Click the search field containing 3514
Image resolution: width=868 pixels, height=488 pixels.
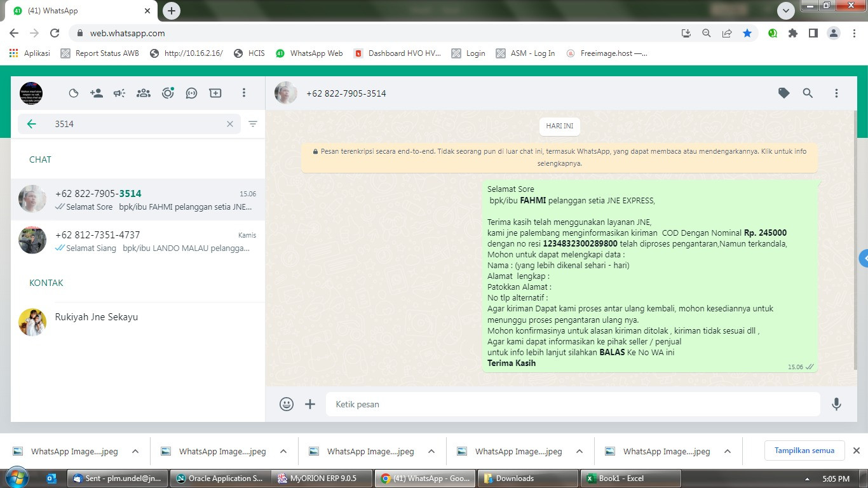[x=129, y=124]
